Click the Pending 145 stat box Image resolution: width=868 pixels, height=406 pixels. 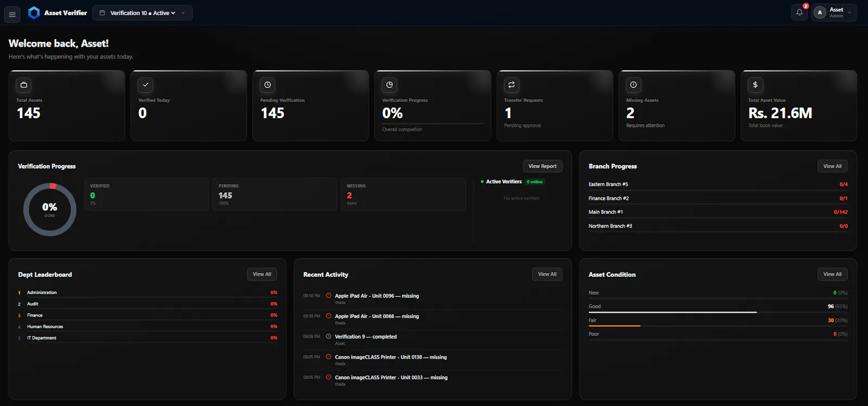click(275, 194)
